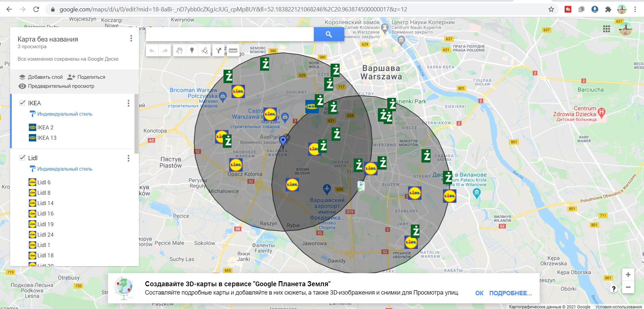Click the red extension icon in browser toolbar
Viewport: 644px width, 309px height.
(568, 9)
